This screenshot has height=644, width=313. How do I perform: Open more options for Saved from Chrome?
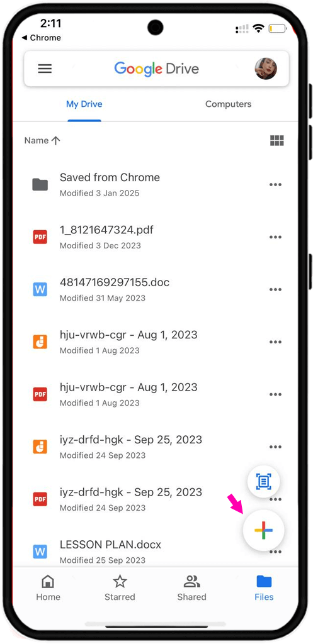275,185
